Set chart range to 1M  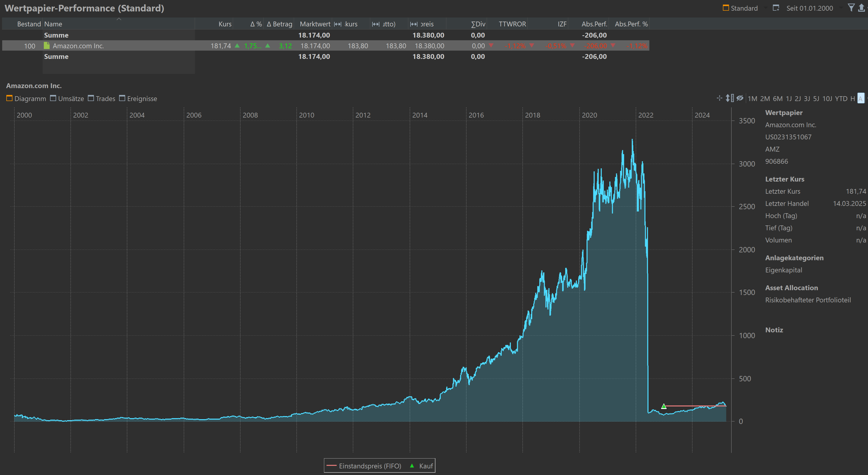[x=752, y=98]
